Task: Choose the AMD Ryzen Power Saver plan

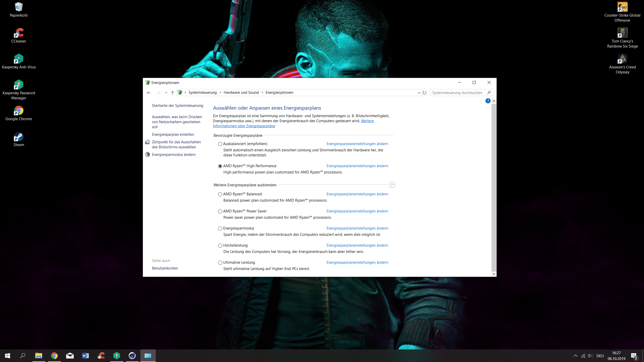Action: tap(220, 211)
